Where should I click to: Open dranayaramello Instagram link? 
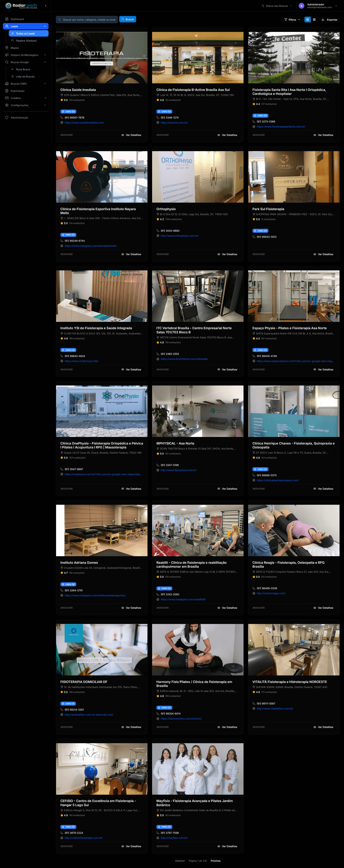90,246
